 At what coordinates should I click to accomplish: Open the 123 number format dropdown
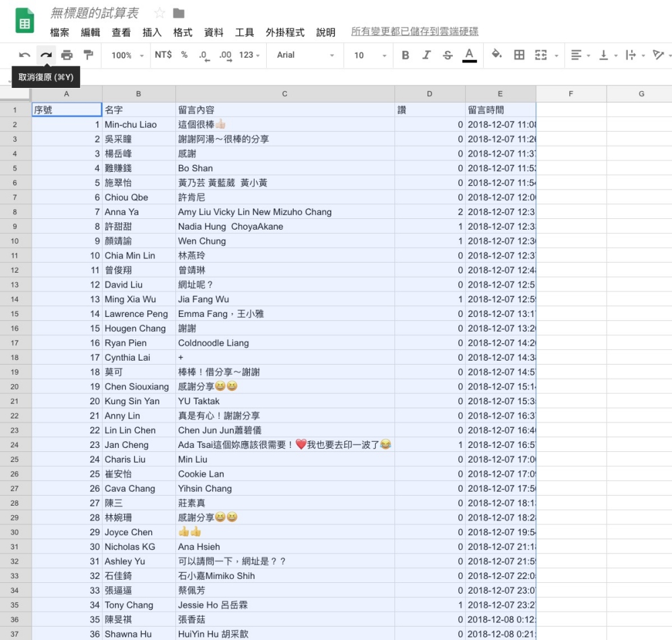[250, 55]
